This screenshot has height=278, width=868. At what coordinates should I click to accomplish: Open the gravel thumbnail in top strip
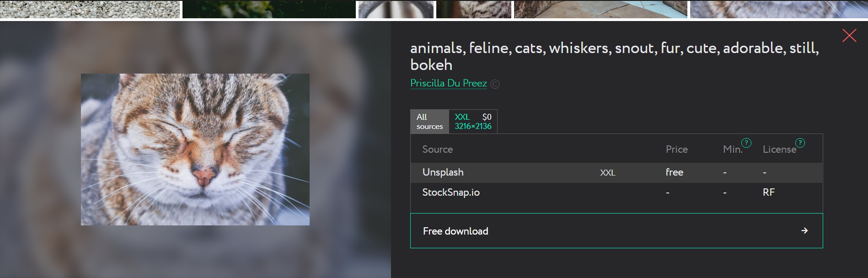(90, 9)
